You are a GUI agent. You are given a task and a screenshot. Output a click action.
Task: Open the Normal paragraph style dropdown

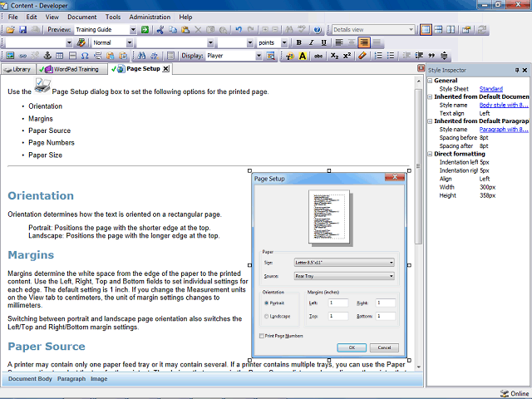point(130,42)
